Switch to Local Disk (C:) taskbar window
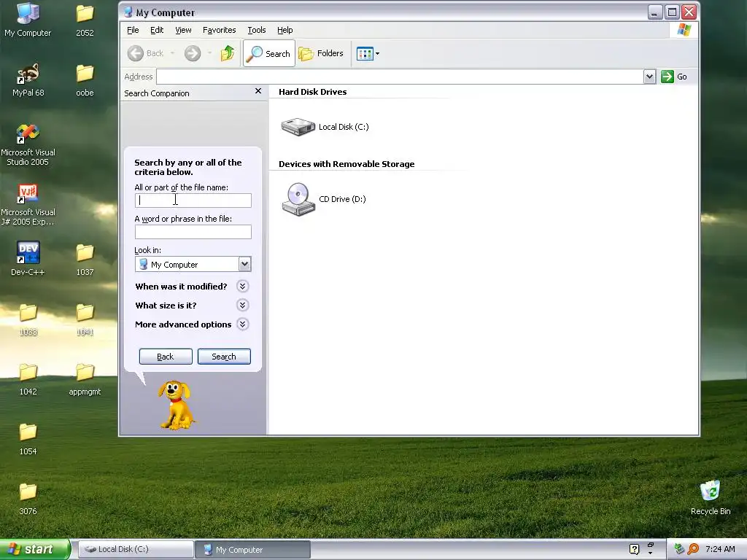The width and height of the screenshot is (747, 560). coord(136,549)
